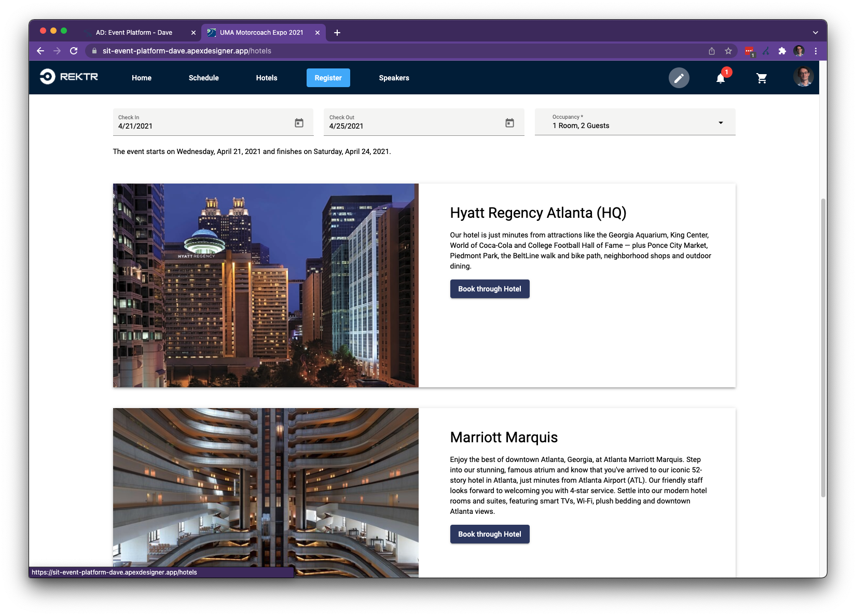Click the Marriott Marquis atrium photo
Viewport: 856px width, 616px height.
[266, 493]
